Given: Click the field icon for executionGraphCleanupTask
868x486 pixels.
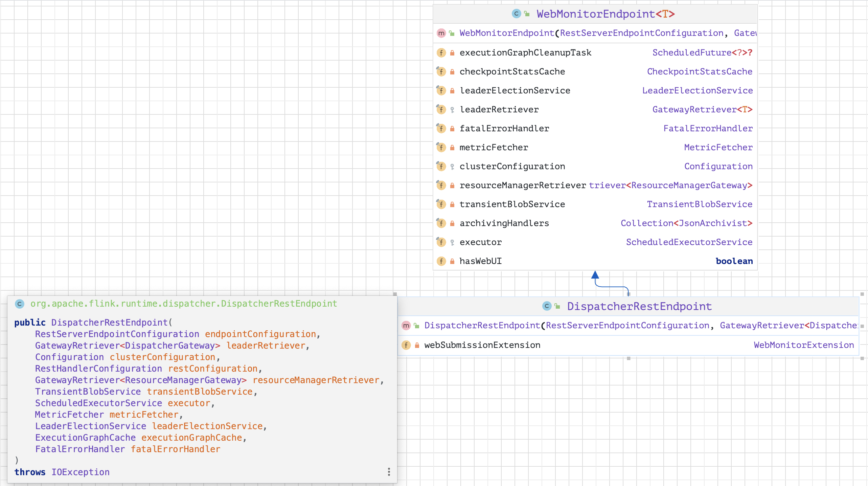Looking at the screenshot, I should pos(441,53).
